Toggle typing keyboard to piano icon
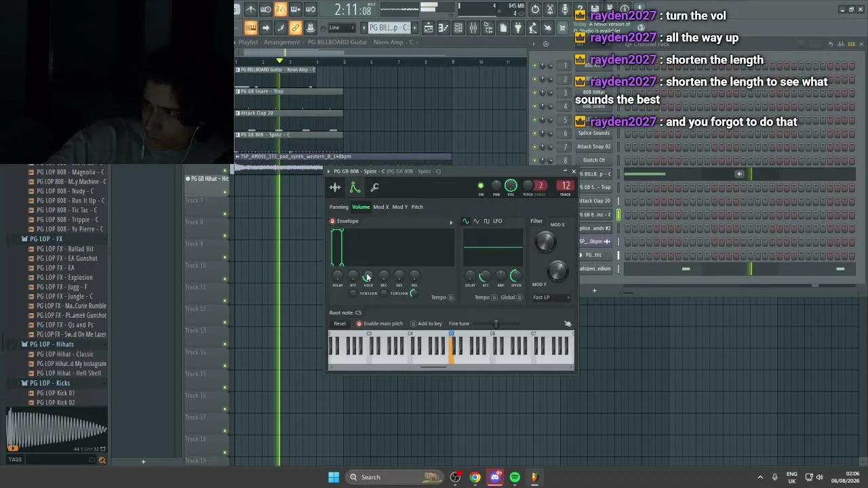868x488 pixels. click(251, 28)
